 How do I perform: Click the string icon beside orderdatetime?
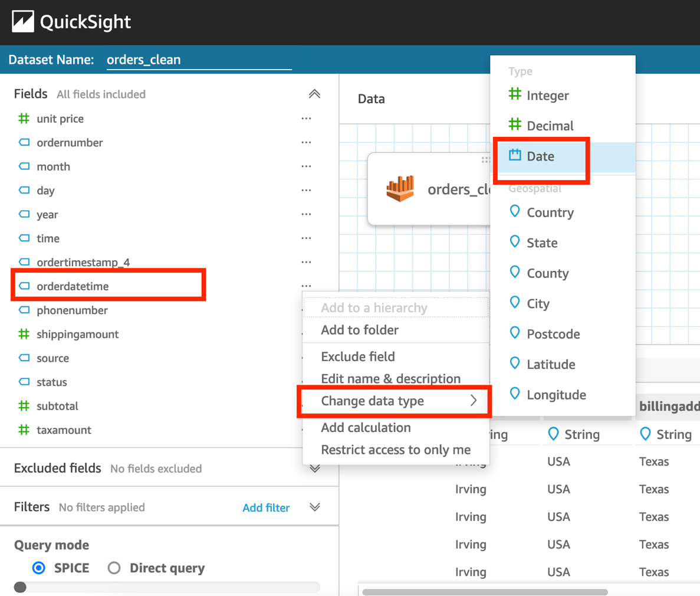(24, 286)
